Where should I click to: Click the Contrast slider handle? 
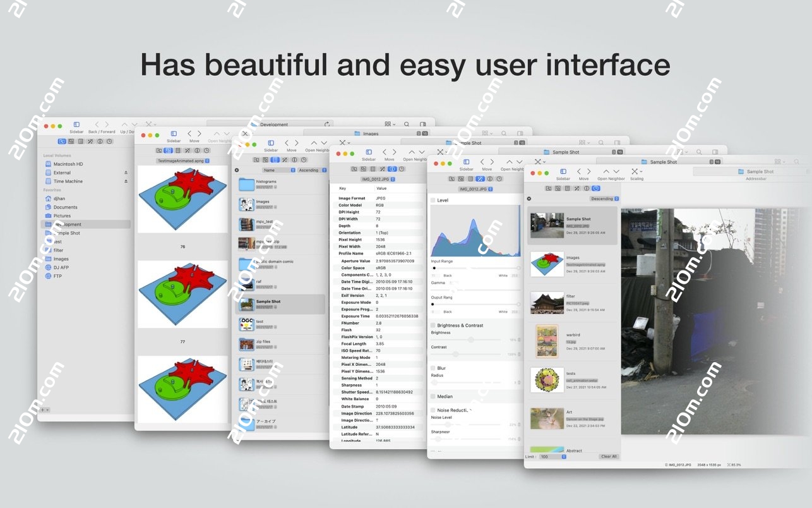click(x=457, y=354)
